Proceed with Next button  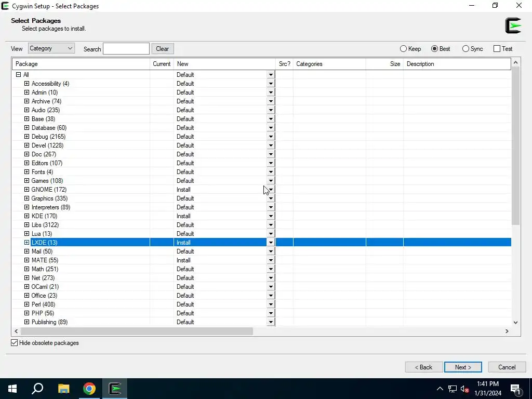click(x=463, y=367)
